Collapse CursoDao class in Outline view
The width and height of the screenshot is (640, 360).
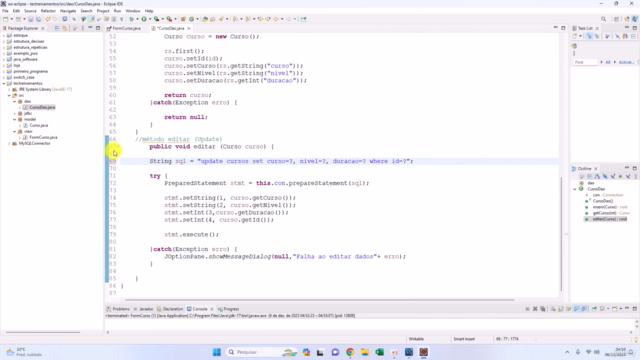[x=575, y=189]
